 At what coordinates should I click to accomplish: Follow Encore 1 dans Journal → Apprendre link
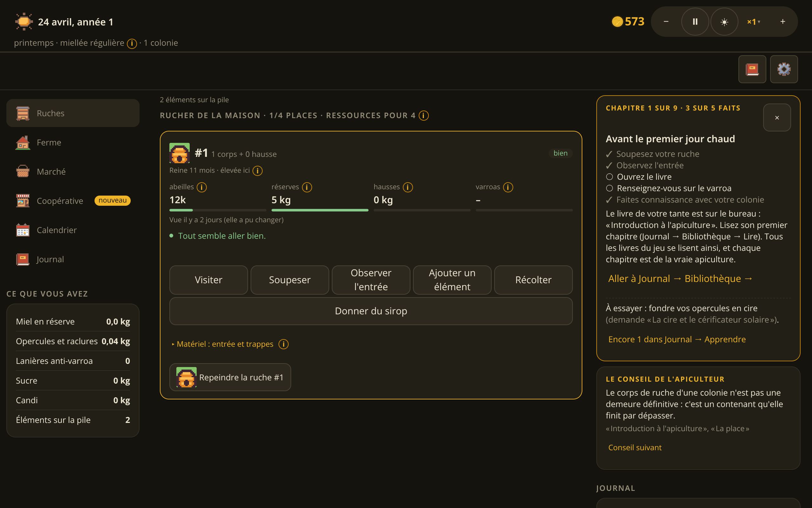(677, 339)
